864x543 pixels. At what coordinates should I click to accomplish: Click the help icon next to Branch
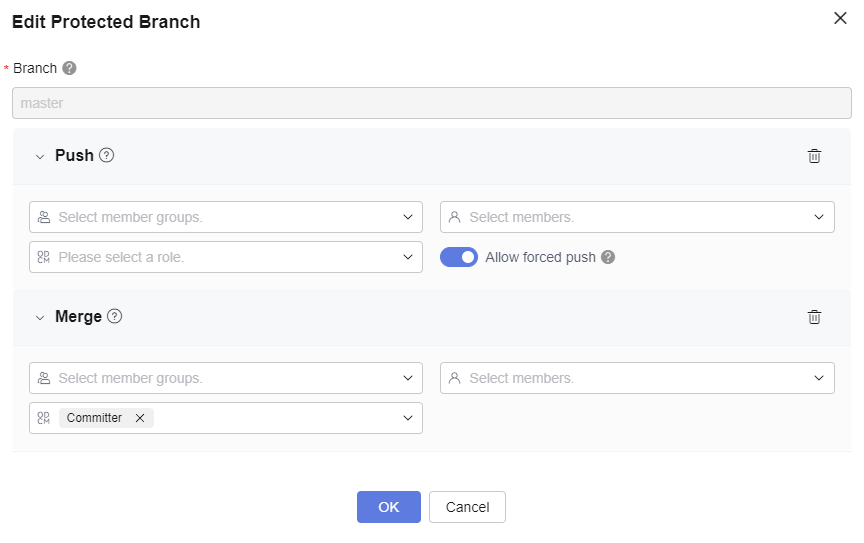click(x=69, y=69)
